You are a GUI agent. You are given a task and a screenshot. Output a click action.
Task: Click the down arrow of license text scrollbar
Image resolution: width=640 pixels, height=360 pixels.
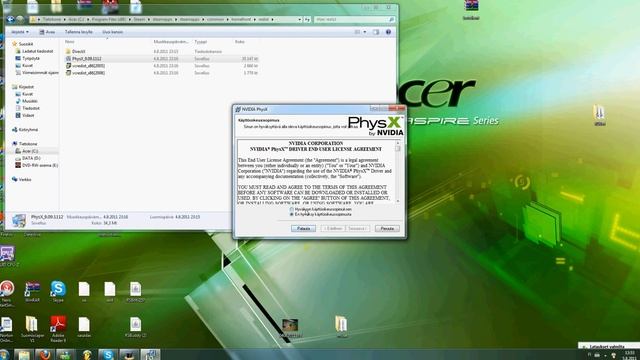398,201
